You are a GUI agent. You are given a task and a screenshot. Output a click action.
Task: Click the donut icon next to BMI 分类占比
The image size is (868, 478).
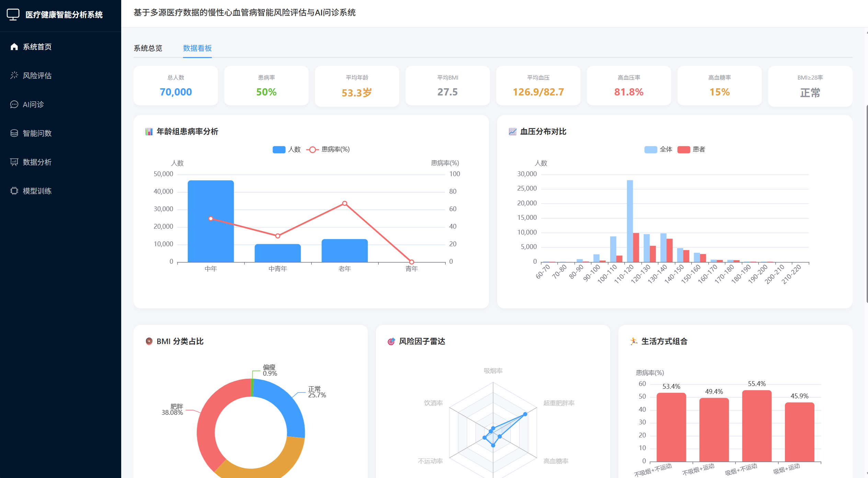(149, 341)
